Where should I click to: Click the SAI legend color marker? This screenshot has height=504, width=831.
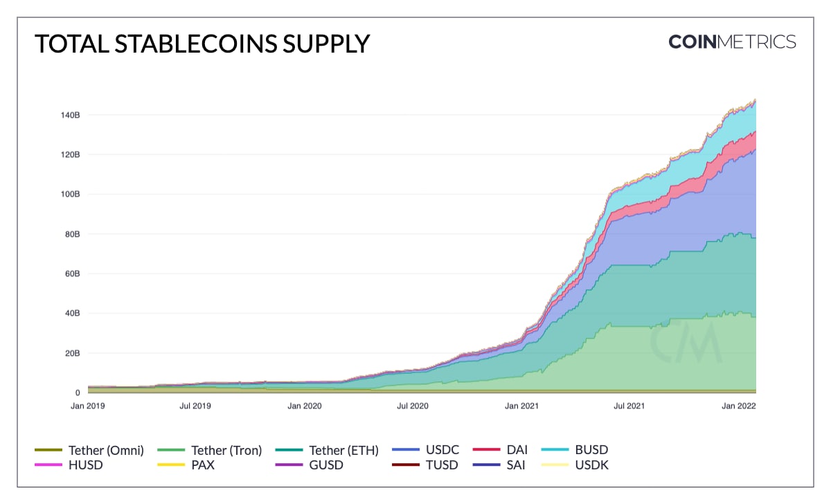tap(486, 465)
